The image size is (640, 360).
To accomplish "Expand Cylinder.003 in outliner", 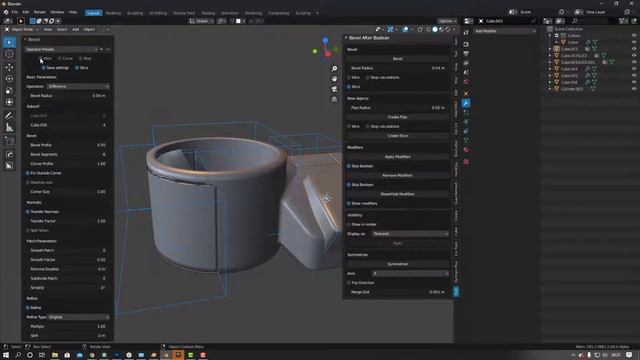I will [550, 89].
